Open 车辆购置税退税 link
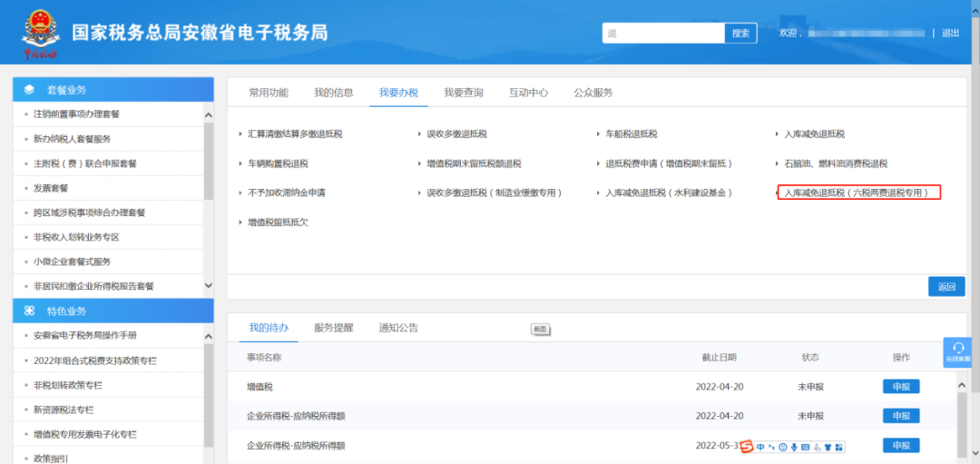 [x=279, y=163]
